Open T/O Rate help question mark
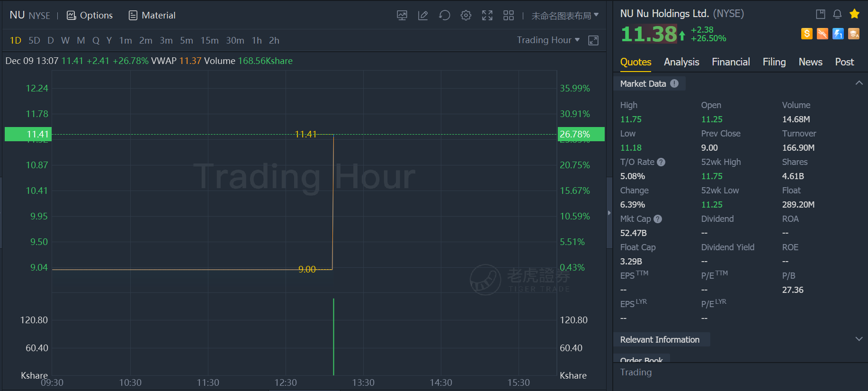 (x=661, y=162)
